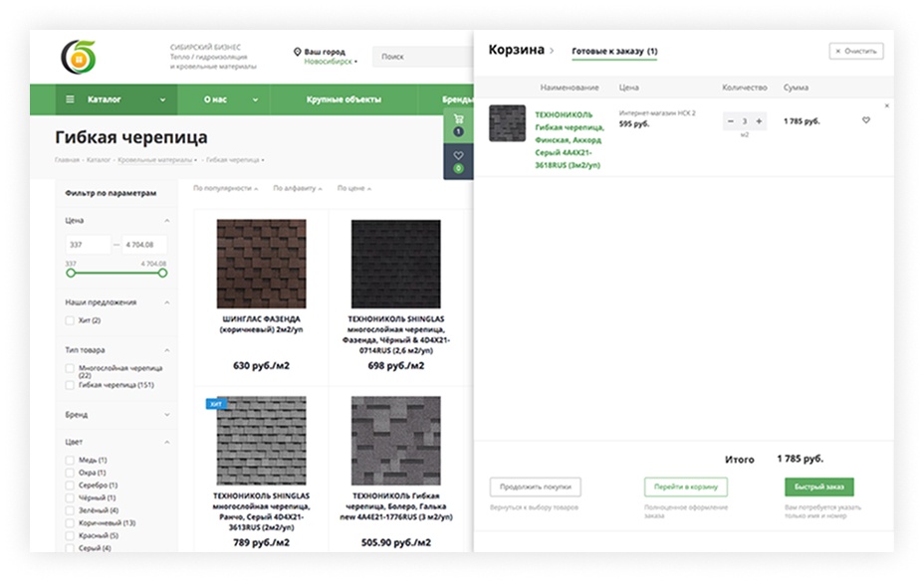This screenshot has width=924, height=582.
Task: Click the Корзина heading
Action: [516, 50]
